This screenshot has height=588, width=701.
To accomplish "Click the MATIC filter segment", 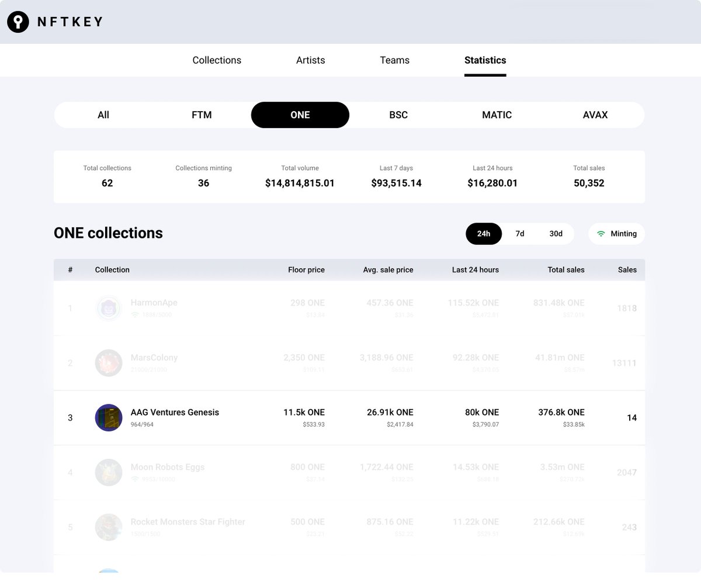I will 497,115.
